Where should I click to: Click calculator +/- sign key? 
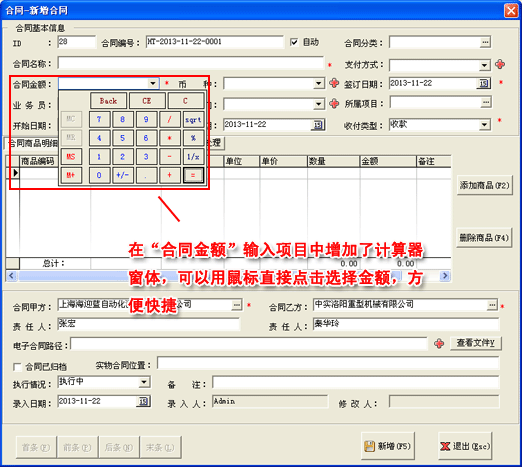123,175
